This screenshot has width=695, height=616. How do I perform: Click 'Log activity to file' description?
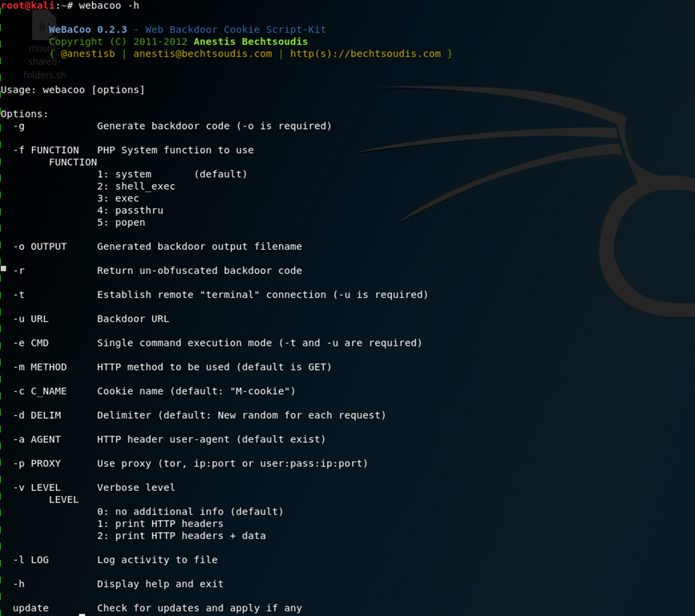point(157,560)
